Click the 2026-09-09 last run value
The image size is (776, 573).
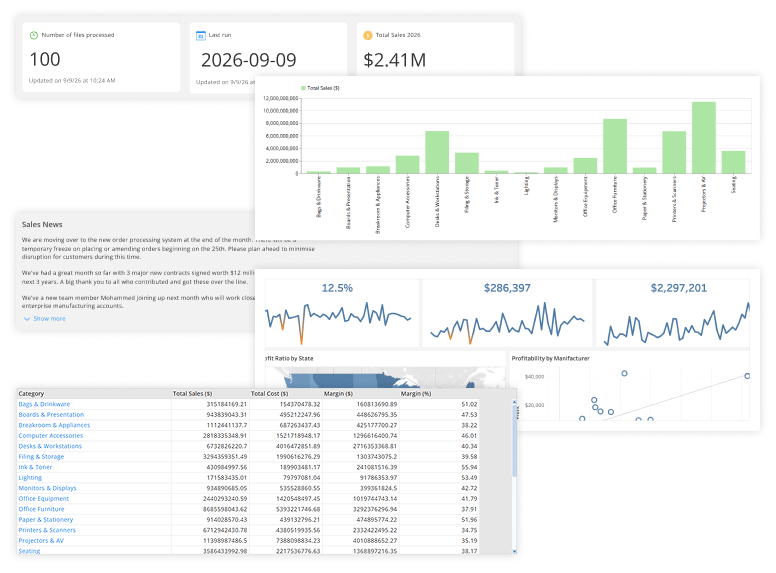[x=248, y=60]
